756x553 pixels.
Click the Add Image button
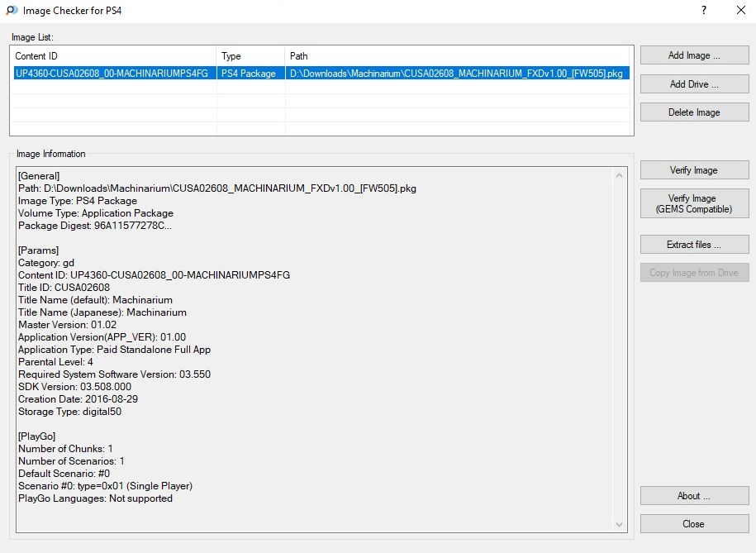coord(694,55)
